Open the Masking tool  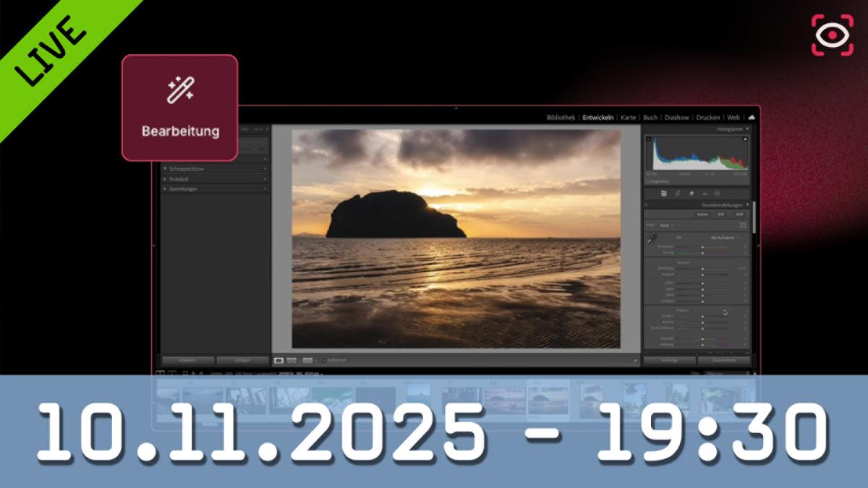click(718, 194)
